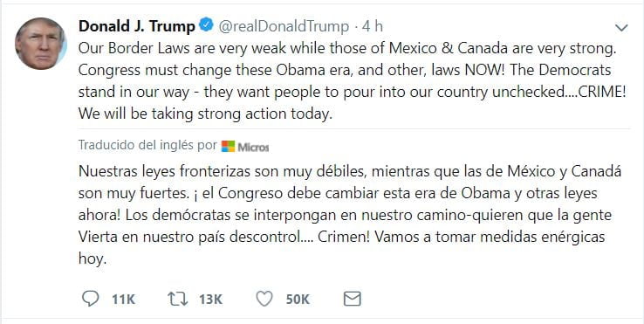Screen dimensions: 644x324
Task: Open the tweet options chevron menu
Action: [621, 28]
